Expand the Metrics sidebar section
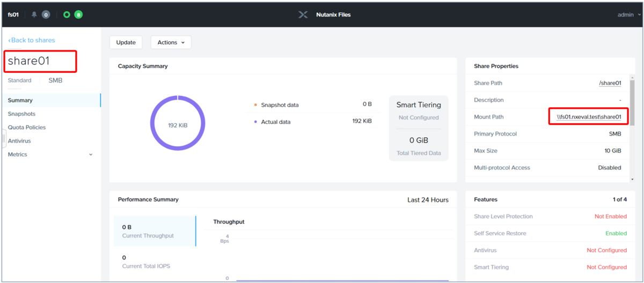The width and height of the screenshot is (644, 283). coord(51,154)
